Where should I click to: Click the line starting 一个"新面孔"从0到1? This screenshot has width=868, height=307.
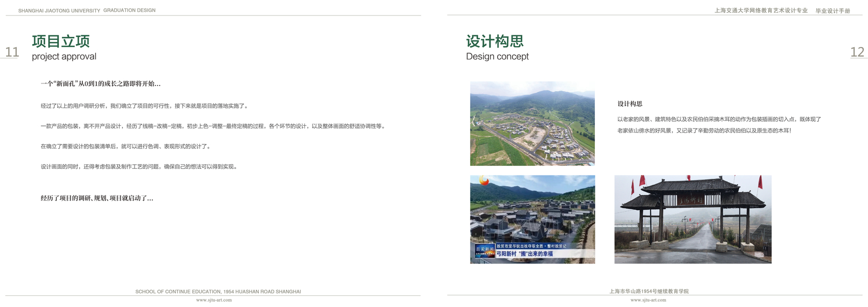pos(101,83)
